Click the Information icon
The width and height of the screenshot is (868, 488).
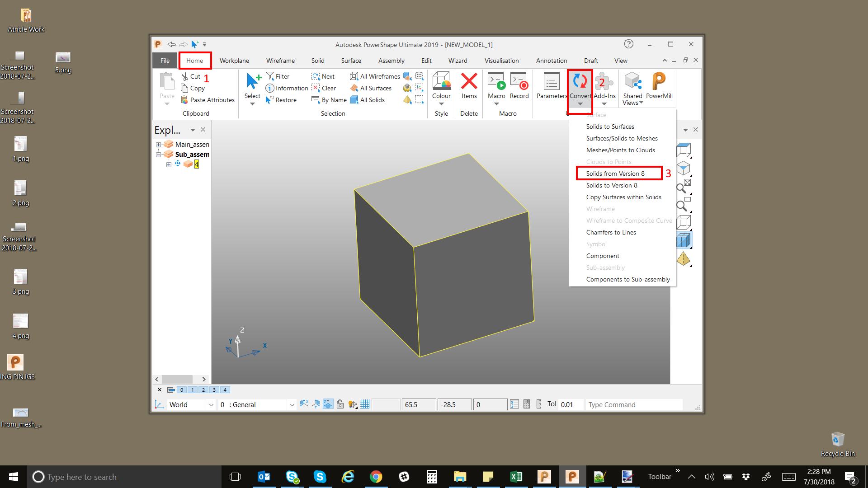click(x=287, y=88)
